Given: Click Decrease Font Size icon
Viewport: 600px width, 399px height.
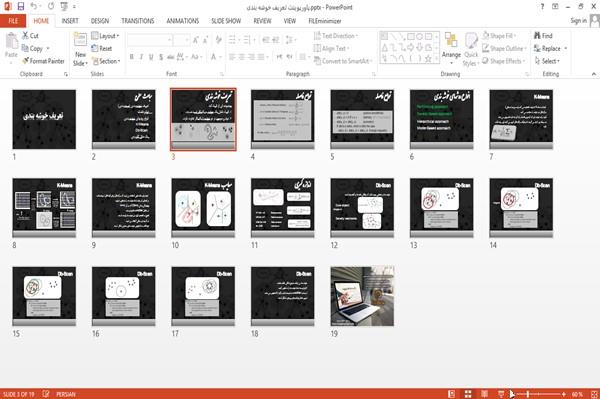Looking at the screenshot, I should [x=206, y=40].
